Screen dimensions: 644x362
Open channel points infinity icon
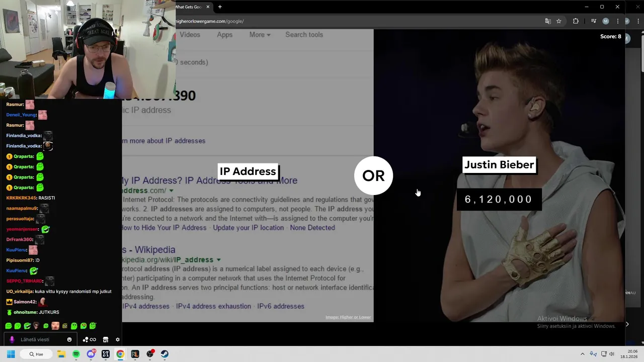(x=89, y=339)
